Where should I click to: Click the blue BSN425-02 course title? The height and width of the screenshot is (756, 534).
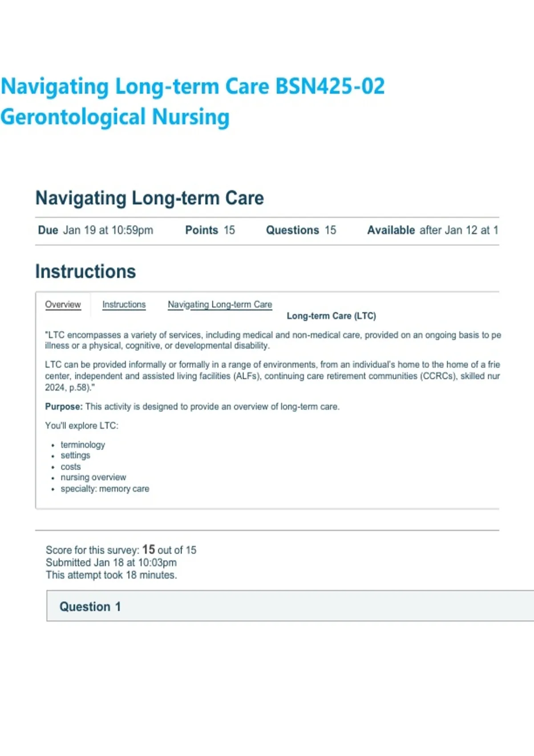click(x=193, y=86)
